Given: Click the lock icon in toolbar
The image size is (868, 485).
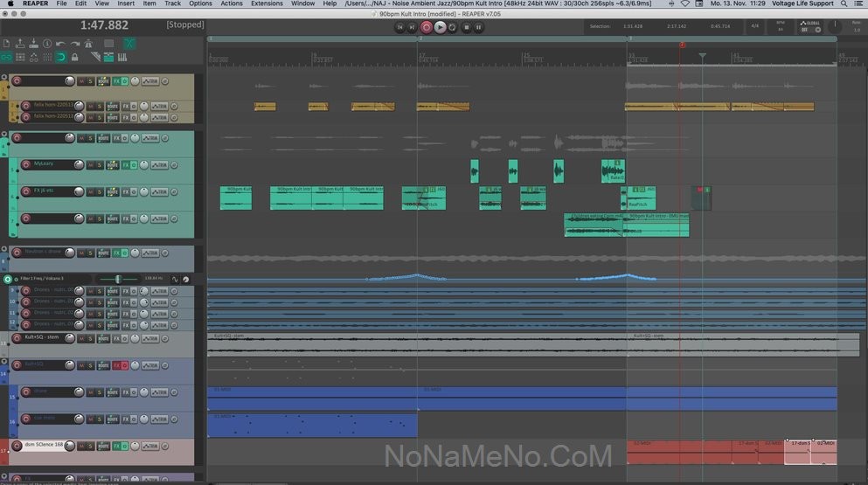Looking at the screenshot, I should [x=74, y=58].
